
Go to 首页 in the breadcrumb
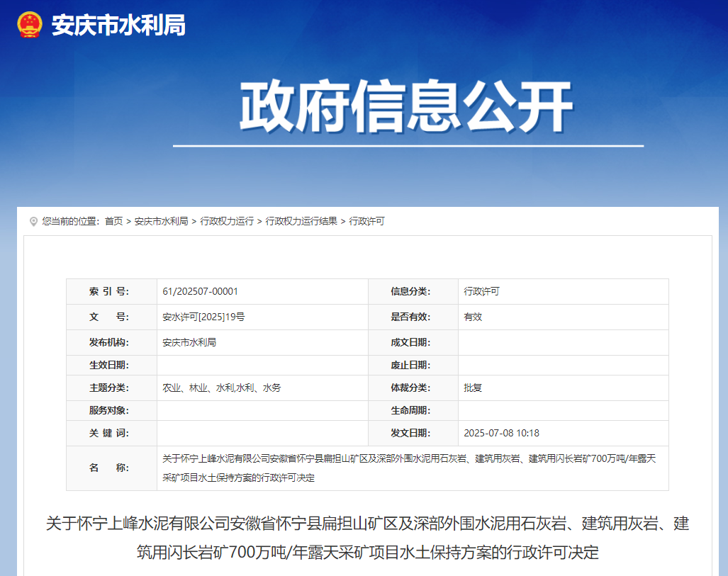click(113, 222)
